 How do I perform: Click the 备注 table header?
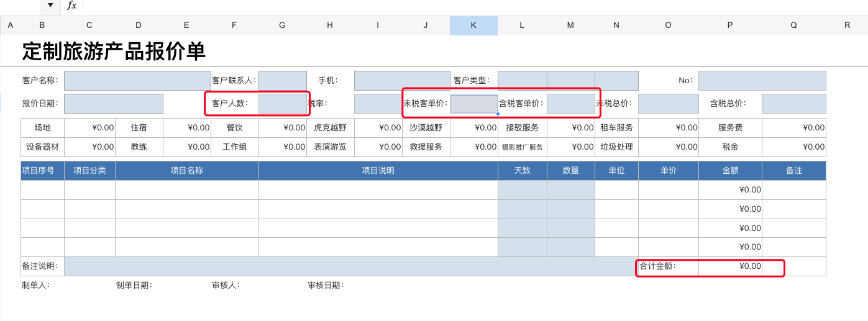(794, 171)
